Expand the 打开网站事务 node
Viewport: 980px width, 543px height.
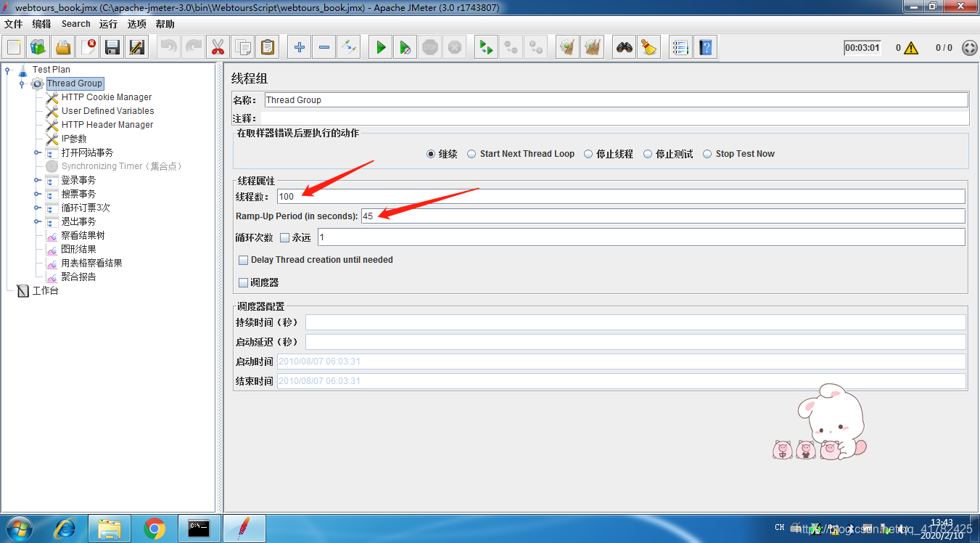coord(37,152)
